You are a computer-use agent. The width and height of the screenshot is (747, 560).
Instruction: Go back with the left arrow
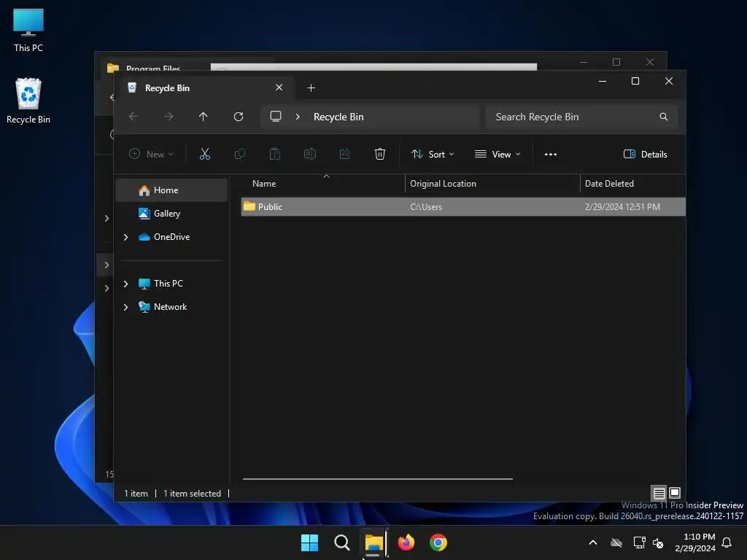133,117
